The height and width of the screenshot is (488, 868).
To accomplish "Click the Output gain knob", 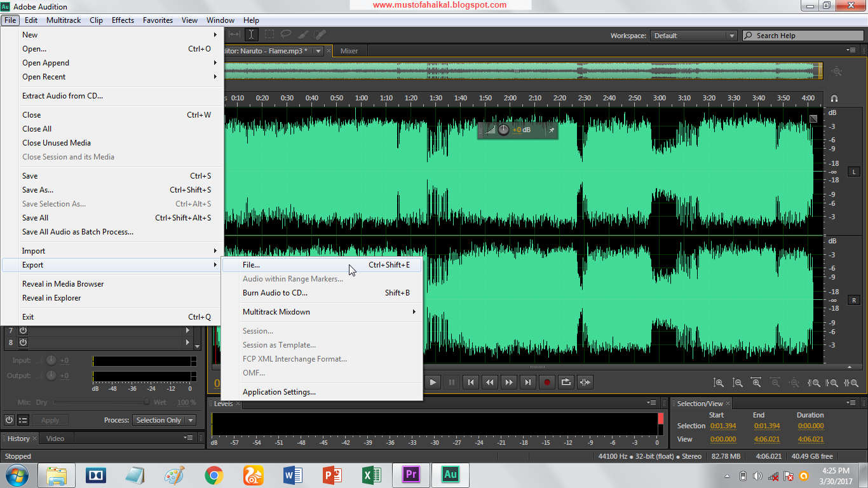I will point(51,376).
